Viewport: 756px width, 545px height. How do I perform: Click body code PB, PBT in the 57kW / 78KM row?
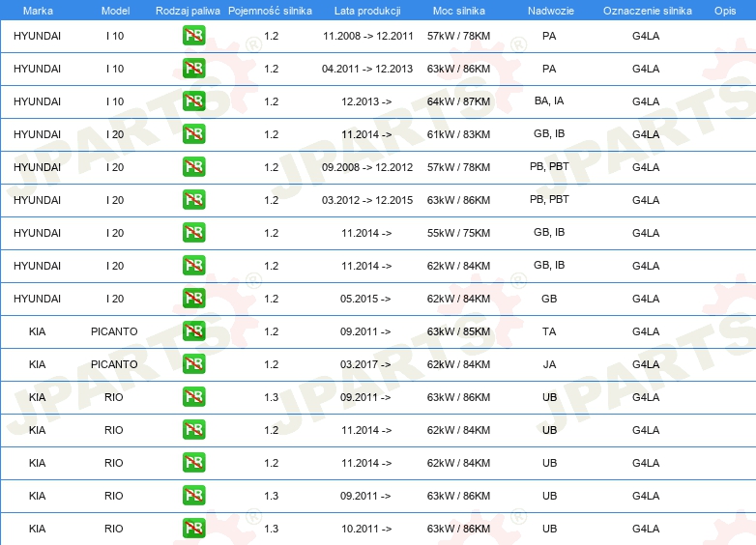(x=549, y=166)
